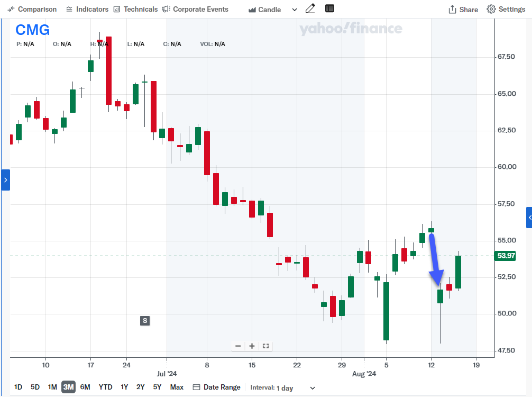Switch to the 2Y range
This screenshot has width=532, height=397.
point(141,387)
